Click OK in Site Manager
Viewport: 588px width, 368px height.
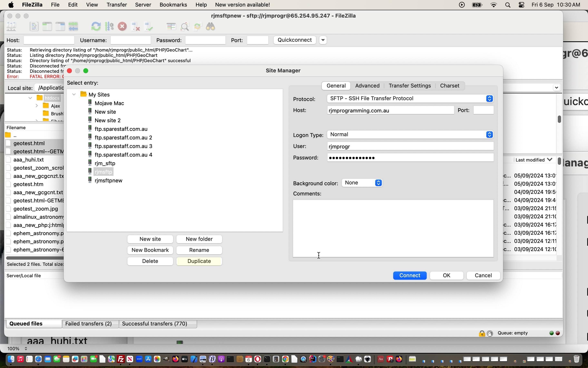[x=446, y=276]
